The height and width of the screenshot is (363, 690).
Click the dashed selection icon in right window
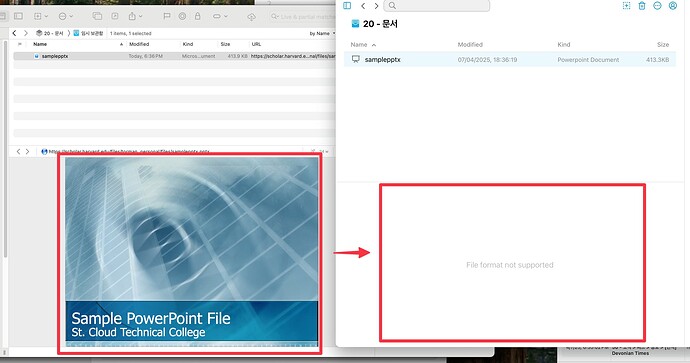[x=626, y=6]
